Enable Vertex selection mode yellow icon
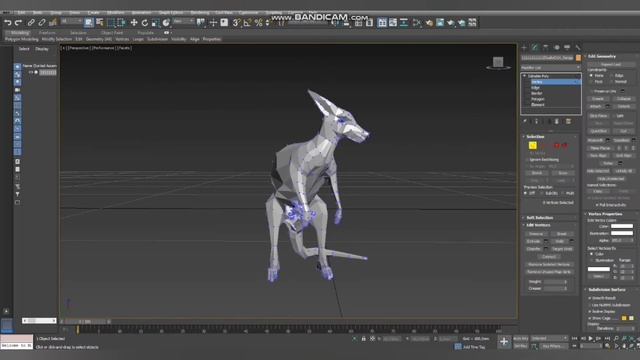640x360 pixels. tap(533, 146)
